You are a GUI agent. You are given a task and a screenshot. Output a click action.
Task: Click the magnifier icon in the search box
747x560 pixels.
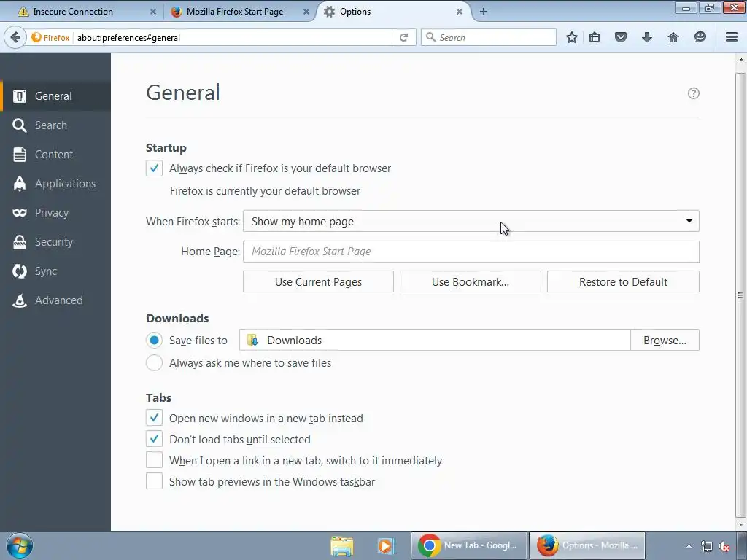(430, 37)
